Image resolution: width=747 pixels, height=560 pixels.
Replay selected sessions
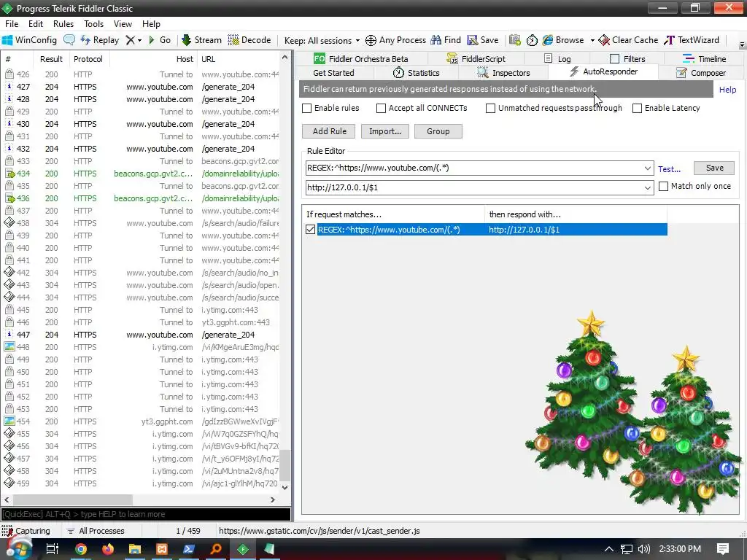100,40
